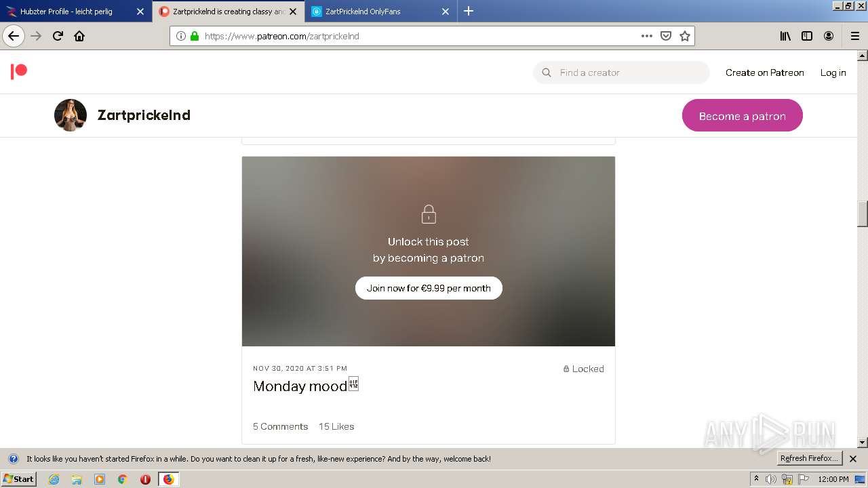Screen dimensions: 868x488
Task: Open new tab with plus button
Action: 469,11
